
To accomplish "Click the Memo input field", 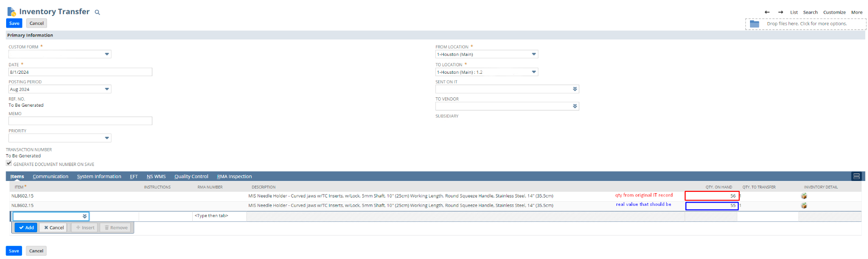I will tap(80, 121).
